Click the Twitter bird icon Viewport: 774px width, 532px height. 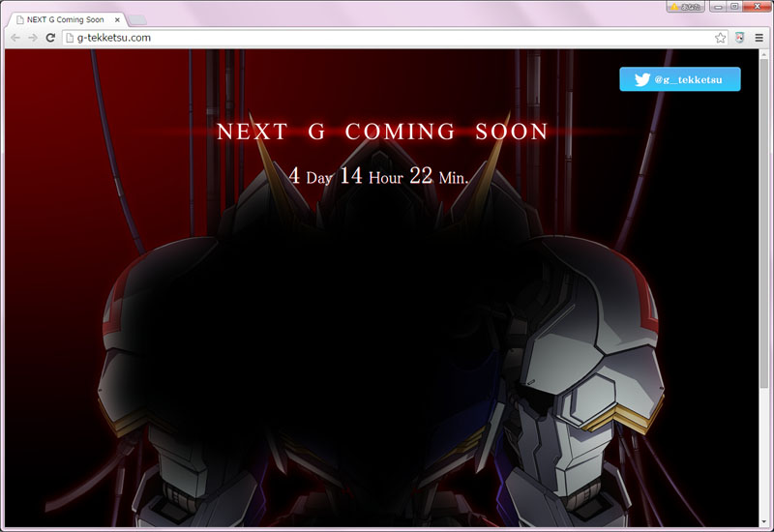(x=641, y=79)
